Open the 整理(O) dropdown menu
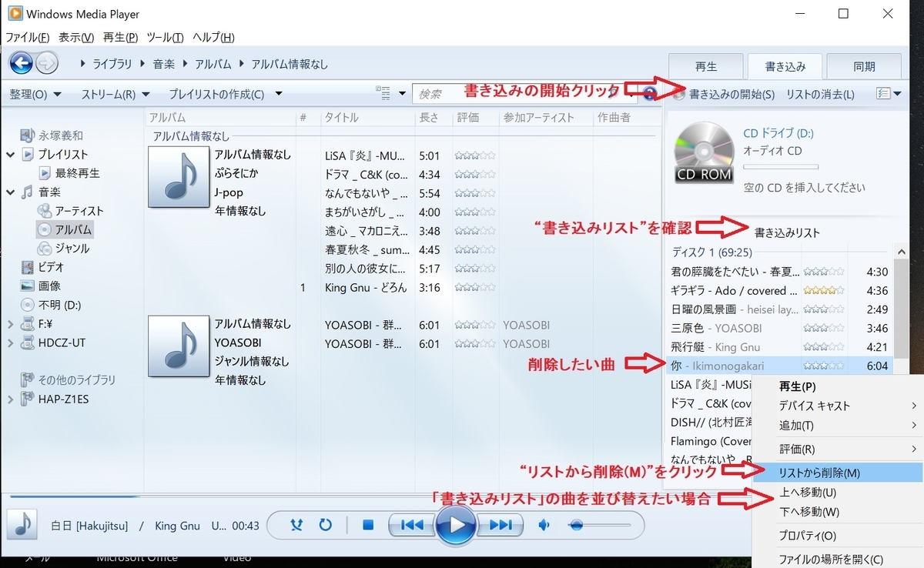924x568 pixels. point(36,92)
